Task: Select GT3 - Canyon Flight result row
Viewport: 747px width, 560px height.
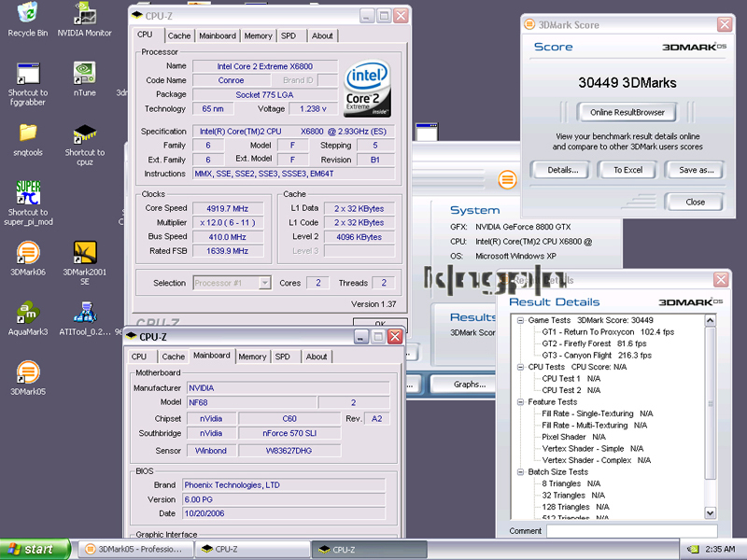Action: pyautogui.click(x=597, y=356)
